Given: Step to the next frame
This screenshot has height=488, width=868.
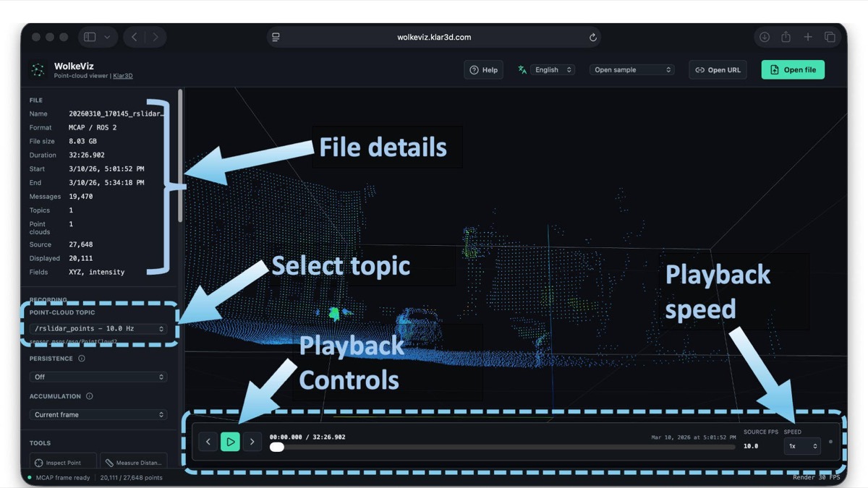Looking at the screenshot, I should tap(252, 442).
